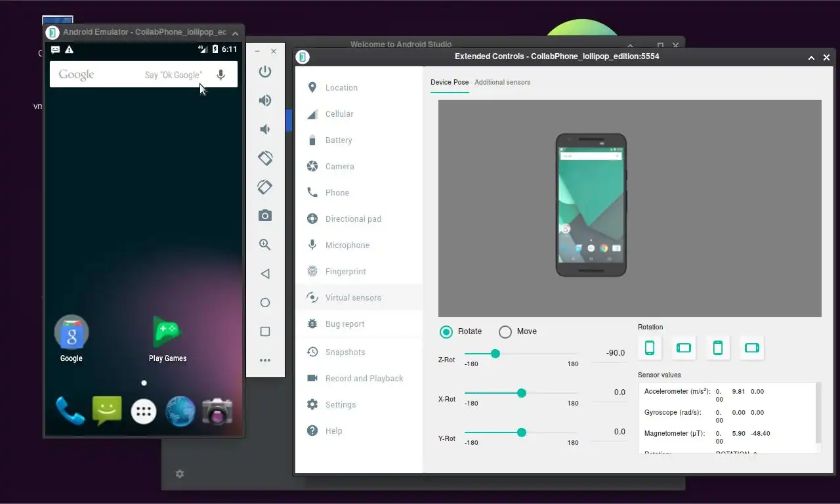Open the Camera section in Extended Controls

pos(359,167)
